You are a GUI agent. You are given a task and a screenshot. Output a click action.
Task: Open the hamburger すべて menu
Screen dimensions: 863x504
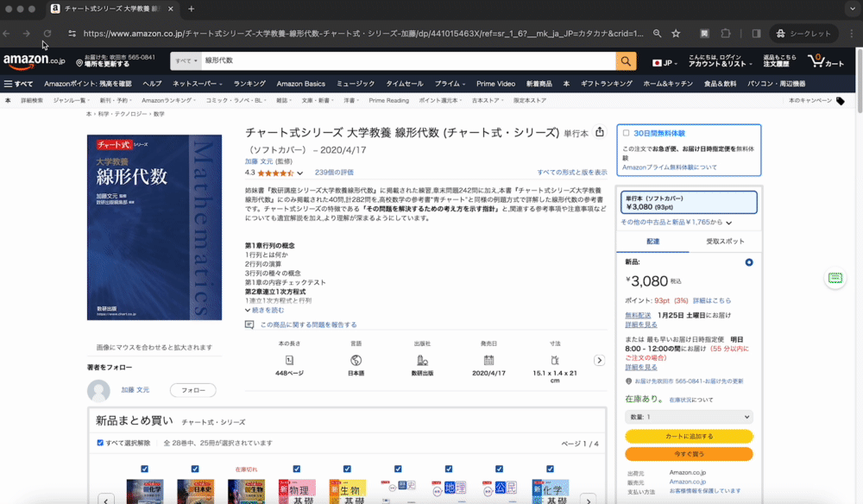18,84
